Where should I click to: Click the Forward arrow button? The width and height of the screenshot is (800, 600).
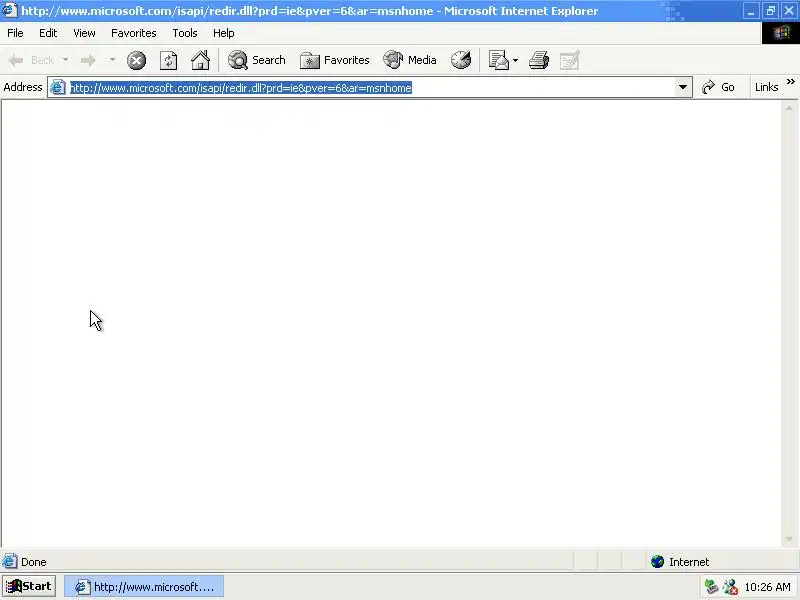(x=88, y=60)
